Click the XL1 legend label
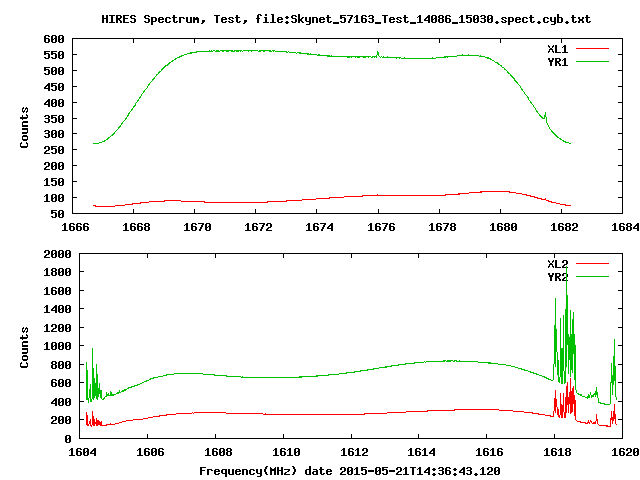640x480 pixels. coord(558,49)
